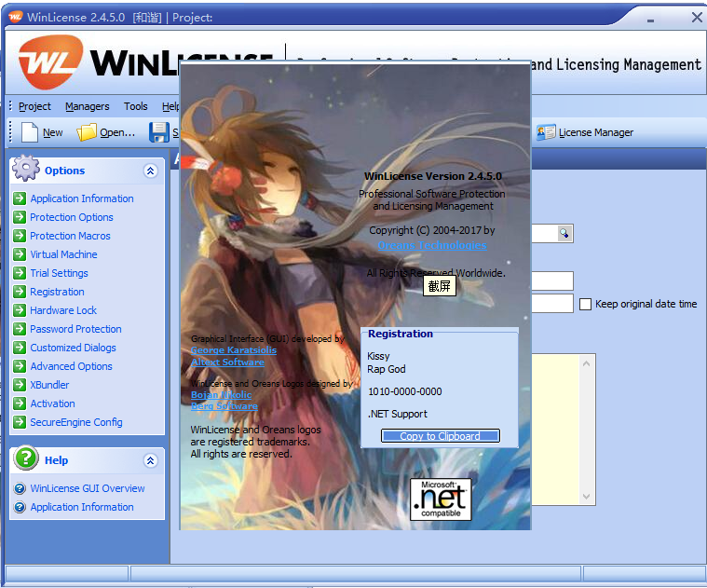This screenshot has height=588, width=707.
Task: Click the Microsoft .NET compatible badge
Action: 441,499
